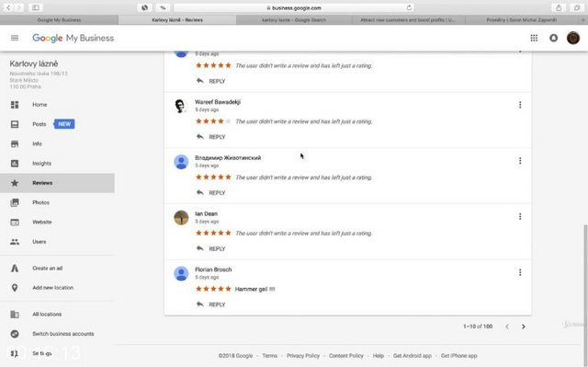Open the Get iPhone app link
Image resolution: width=588 pixels, height=367 pixels.
(459, 356)
